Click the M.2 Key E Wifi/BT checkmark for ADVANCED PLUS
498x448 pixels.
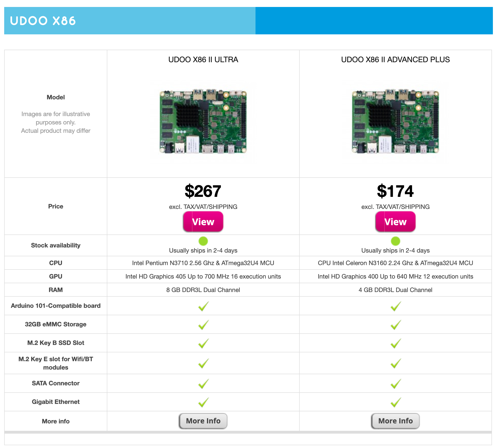(395, 363)
